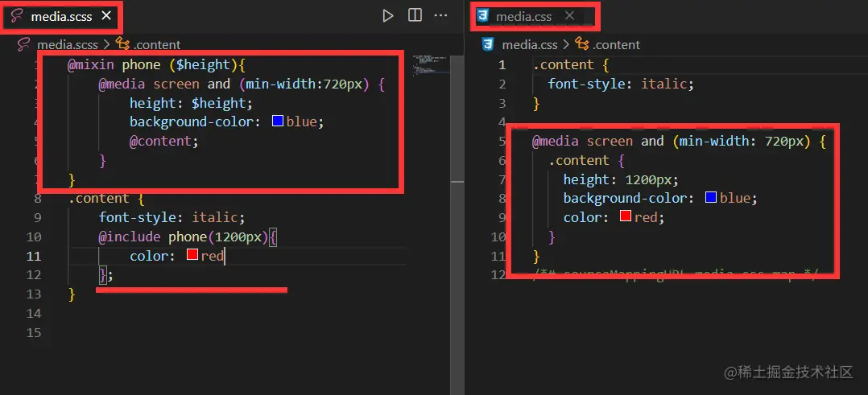Viewport: 868px width, 395px height.
Task: Click line number 13 in media.scss
Action: pyautogui.click(x=34, y=294)
